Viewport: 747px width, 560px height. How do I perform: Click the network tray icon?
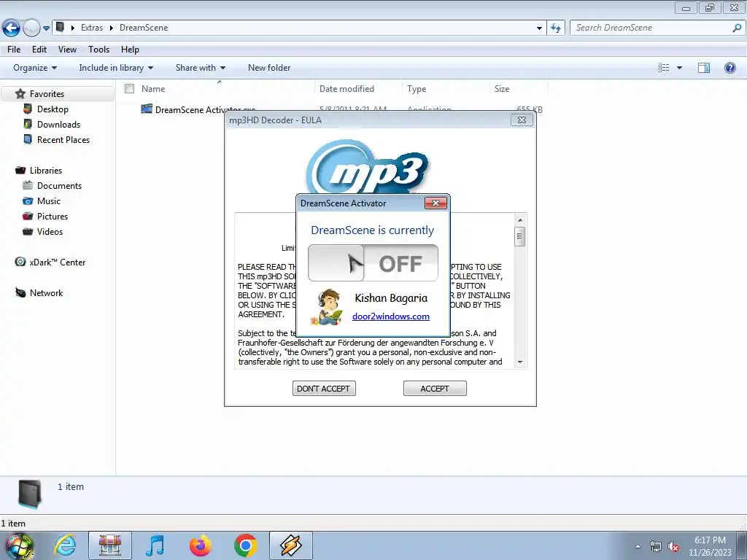click(x=656, y=546)
